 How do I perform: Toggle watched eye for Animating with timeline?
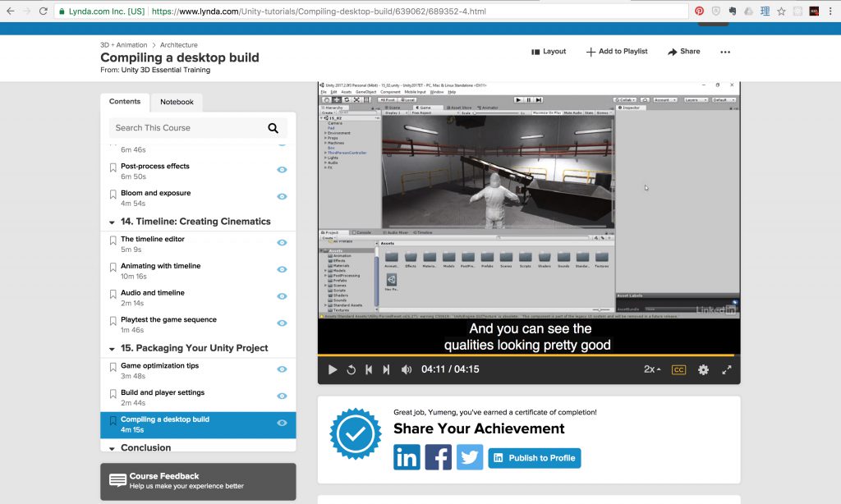[x=282, y=269]
